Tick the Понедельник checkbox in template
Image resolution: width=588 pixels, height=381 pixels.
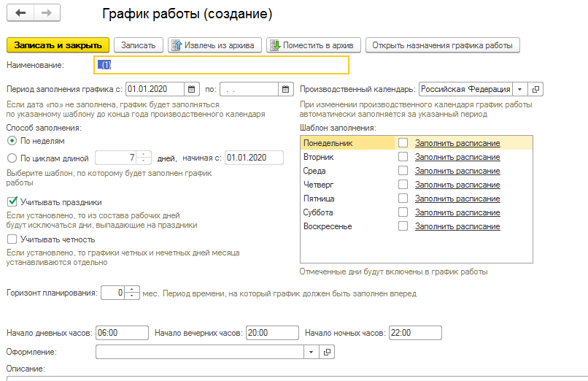coord(403,143)
